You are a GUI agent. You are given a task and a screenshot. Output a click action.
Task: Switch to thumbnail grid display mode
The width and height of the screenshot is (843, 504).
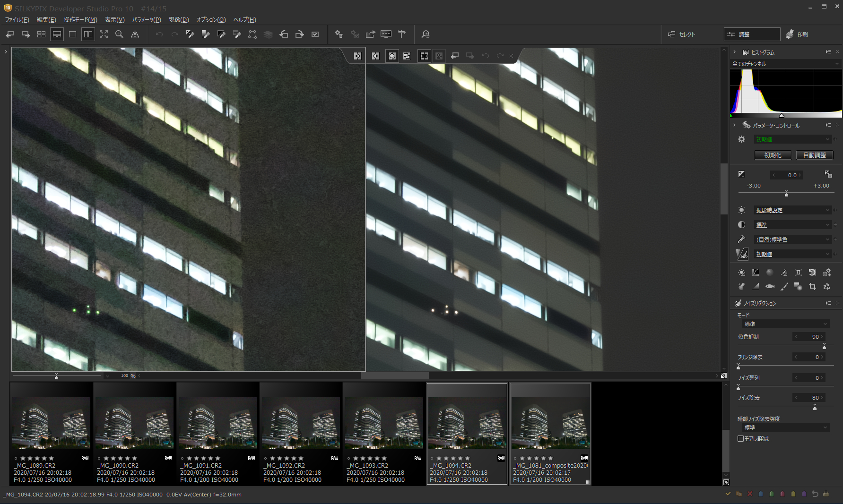[x=41, y=34]
